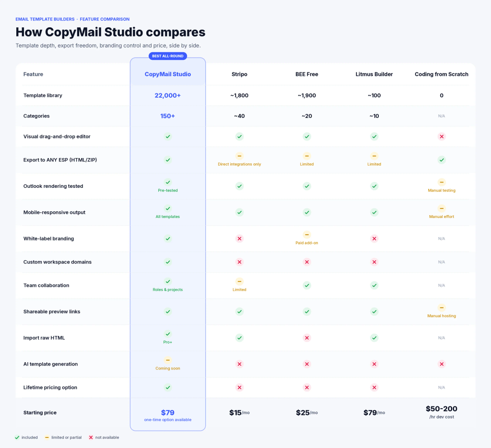This screenshot has height=448, width=491.
Task: Click CopyMail Studio's check for Outlook rendering tested
Action: (168, 182)
